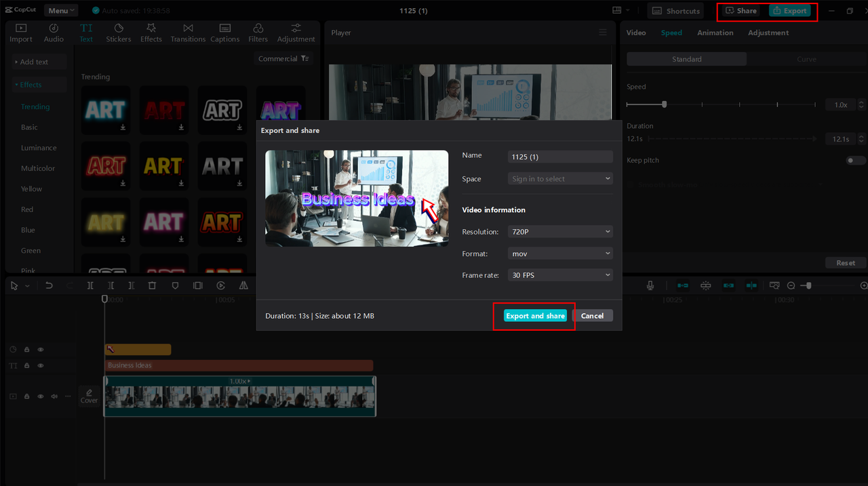
Task: Open the CapCut Menu dropdown
Action: click(61, 11)
